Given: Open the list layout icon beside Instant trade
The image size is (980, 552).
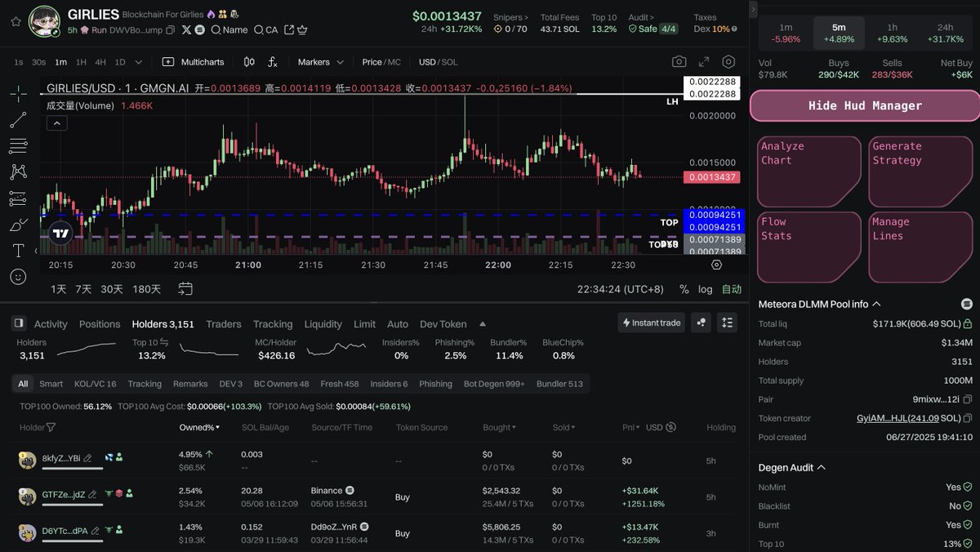Looking at the screenshot, I should pyautogui.click(x=727, y=323).
